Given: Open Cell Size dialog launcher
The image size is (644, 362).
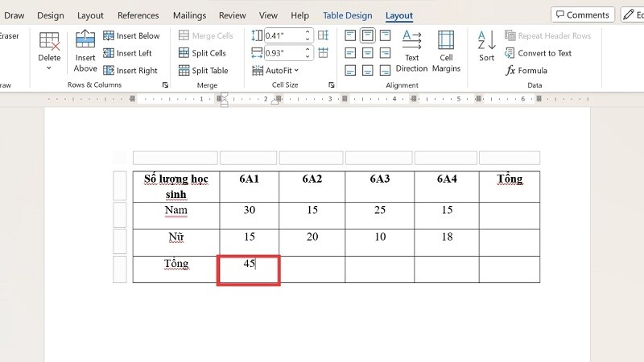Looking at the screenshot, I should click(331, 85).
